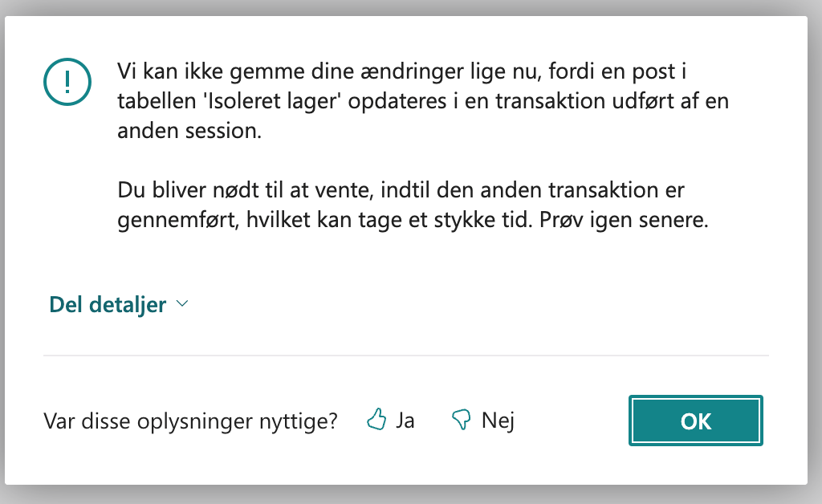Select the "Ja" feedback label
This screenshot has height=504, width=822.
tap(405, 420)
